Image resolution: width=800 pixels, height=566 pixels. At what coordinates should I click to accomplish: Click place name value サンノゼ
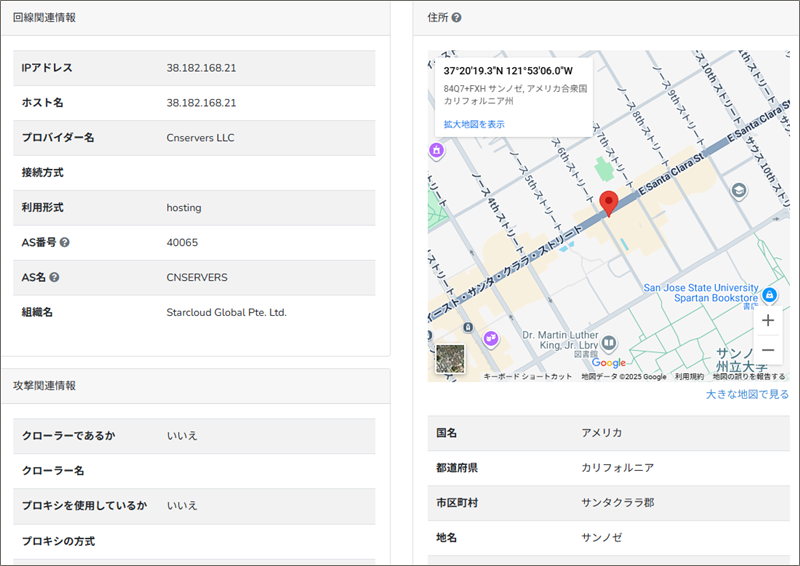[x=602, y=537]
